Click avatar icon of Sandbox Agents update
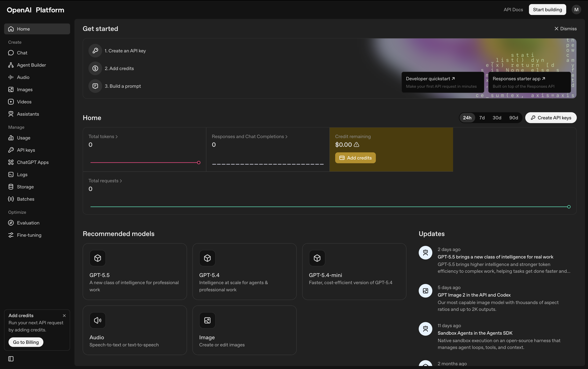Image resolution: width=588 pixels, height=369 pixels. click(x=425, y=329)
